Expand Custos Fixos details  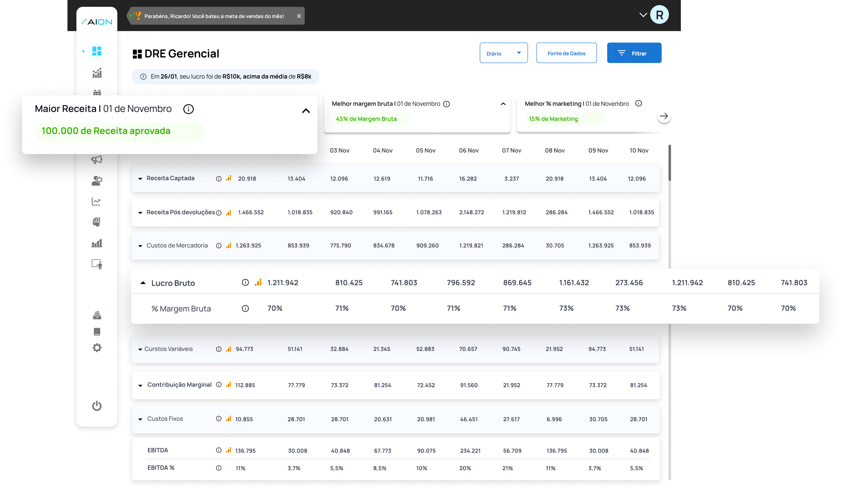[140, 419]
